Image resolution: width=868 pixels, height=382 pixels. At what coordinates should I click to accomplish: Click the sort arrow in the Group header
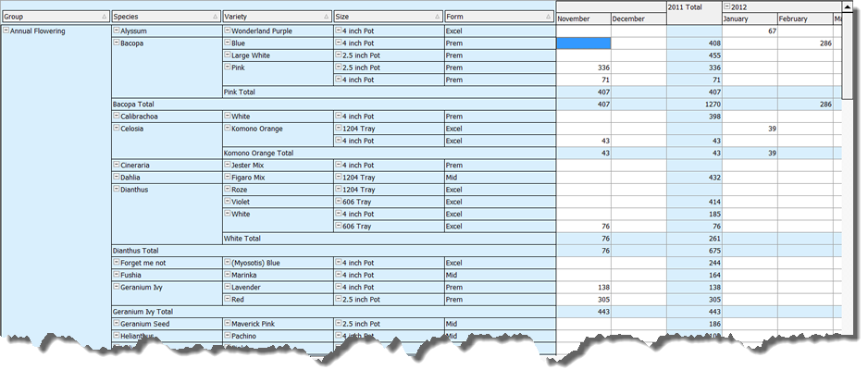pyautogui.click(x=103, y=18)
